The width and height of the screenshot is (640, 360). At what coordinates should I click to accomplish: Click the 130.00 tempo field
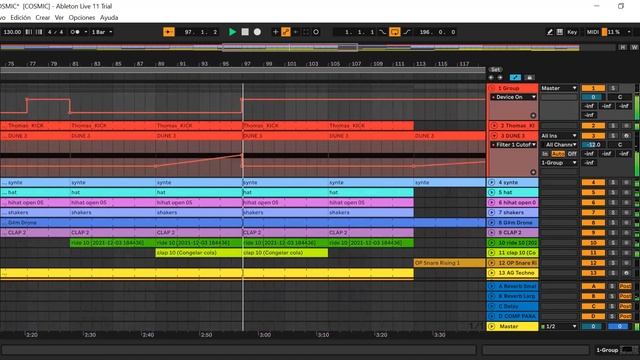click(x=12, y=32)
